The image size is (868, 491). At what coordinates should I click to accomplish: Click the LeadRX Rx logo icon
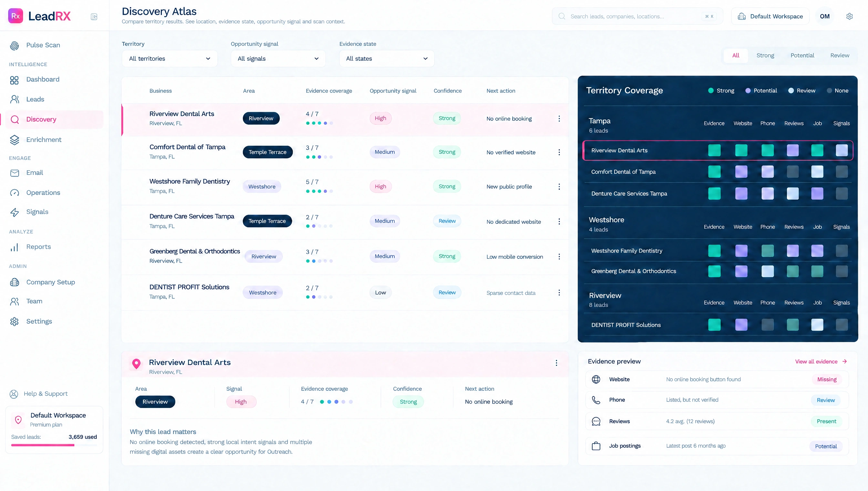pos(15,16)
